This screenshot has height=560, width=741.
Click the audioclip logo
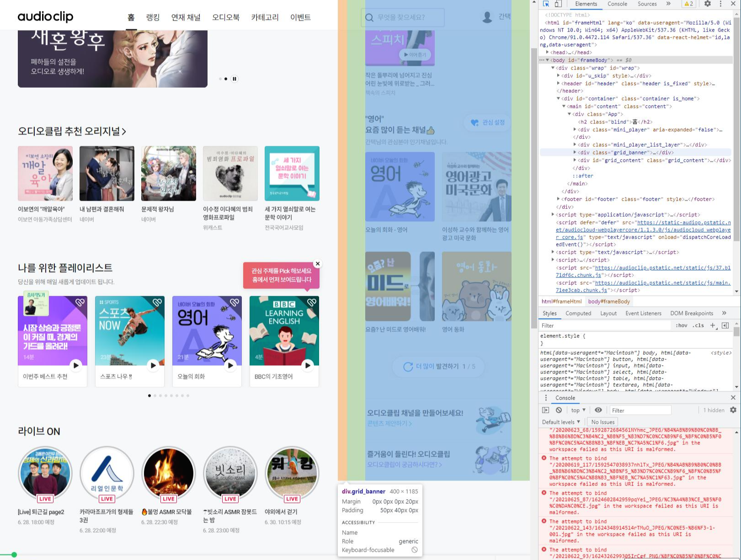[45, 17]
